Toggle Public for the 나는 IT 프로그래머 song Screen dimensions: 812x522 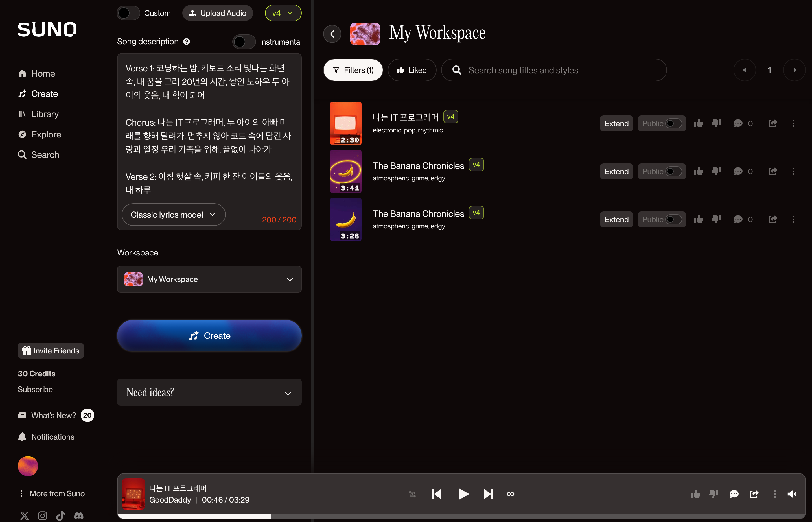click(673, 123)
